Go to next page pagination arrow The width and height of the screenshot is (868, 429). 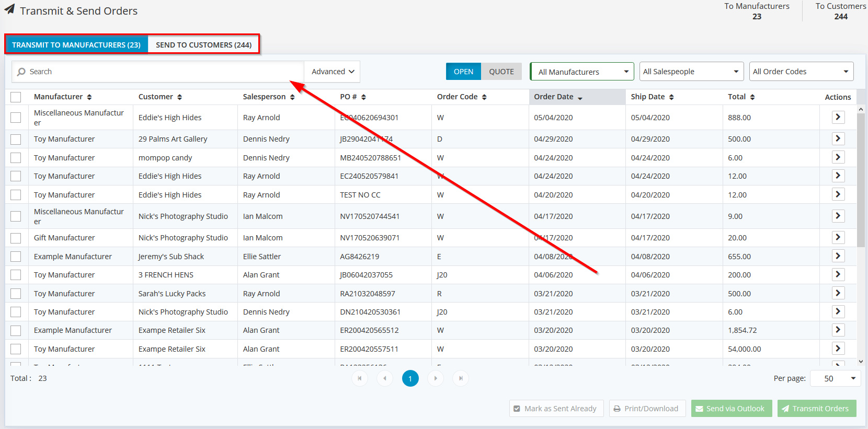tap(436, 378)
